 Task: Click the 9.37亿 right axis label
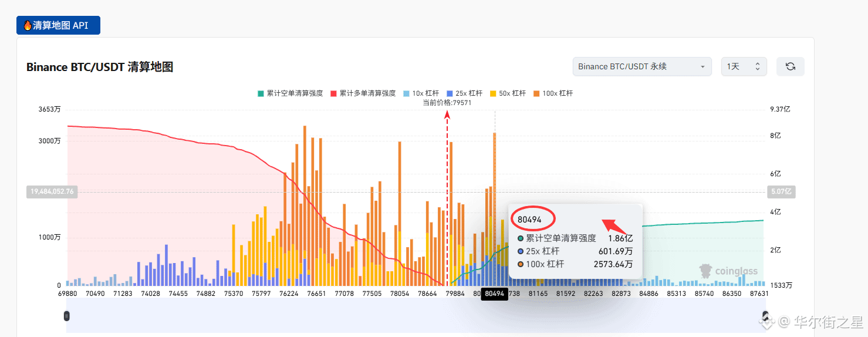coord(780,109)
